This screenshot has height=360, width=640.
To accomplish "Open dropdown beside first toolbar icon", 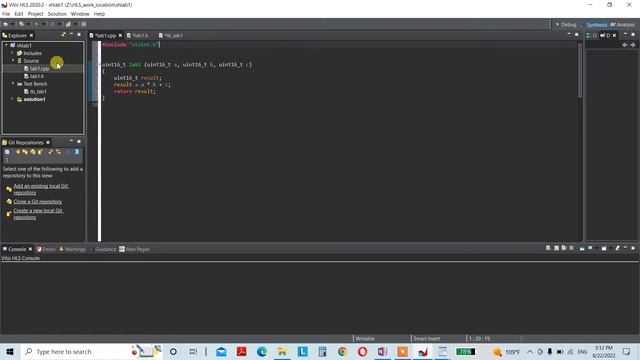I will (12, 24).
